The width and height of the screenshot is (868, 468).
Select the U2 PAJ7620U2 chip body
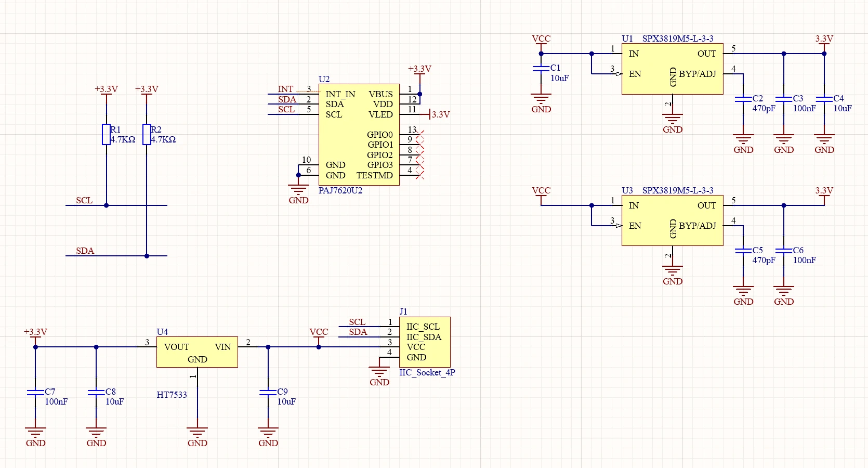point(359,135)
